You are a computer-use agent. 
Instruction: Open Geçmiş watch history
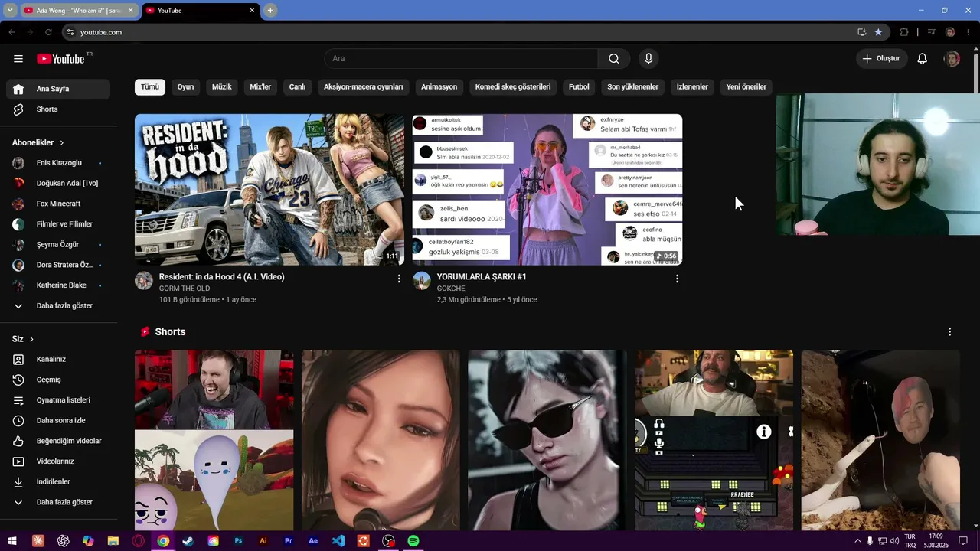coord(58,380)
